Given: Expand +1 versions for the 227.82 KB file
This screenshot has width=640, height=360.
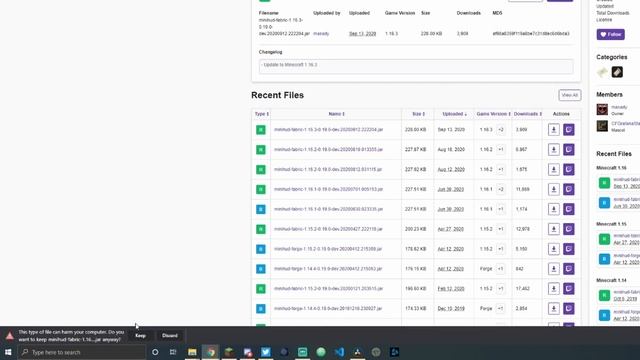Looking at the screenshot, I should 501,169.
